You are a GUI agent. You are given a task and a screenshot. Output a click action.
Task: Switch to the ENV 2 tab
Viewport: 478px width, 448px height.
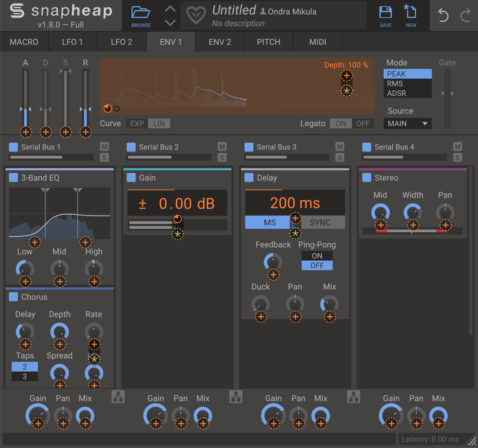(x=220, y=42)
